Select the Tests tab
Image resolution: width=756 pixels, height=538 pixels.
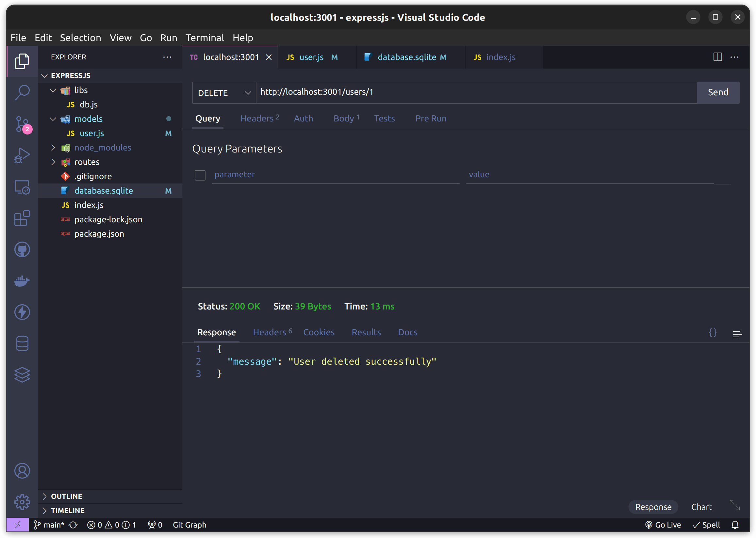coord(384,118)
